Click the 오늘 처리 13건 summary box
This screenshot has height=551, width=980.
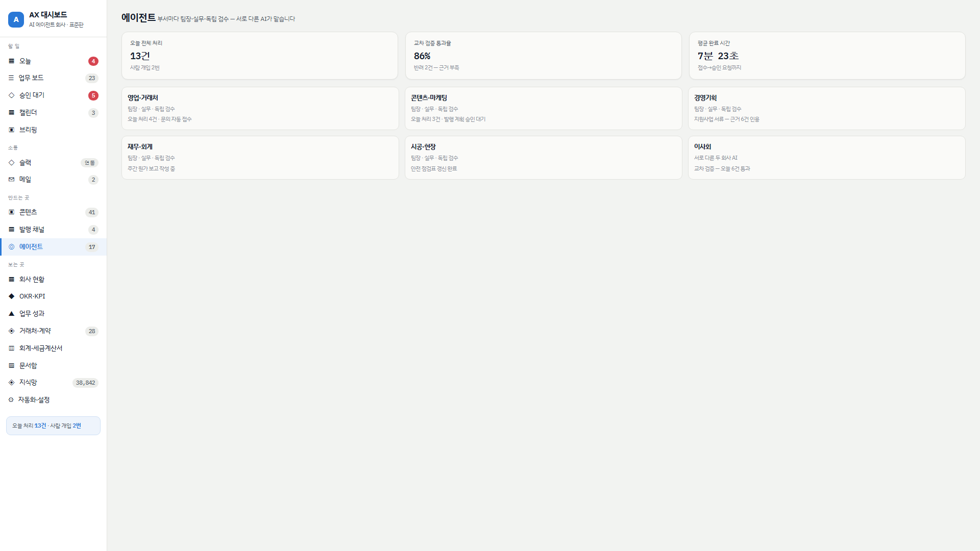pyautogui.click(x=53, y=426)
